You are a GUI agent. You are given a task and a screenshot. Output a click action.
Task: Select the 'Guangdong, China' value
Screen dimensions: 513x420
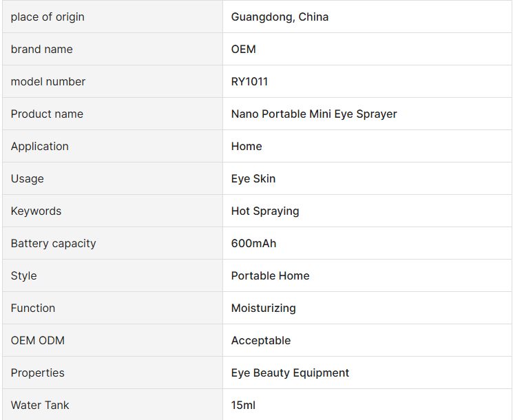tap(280, 17)
